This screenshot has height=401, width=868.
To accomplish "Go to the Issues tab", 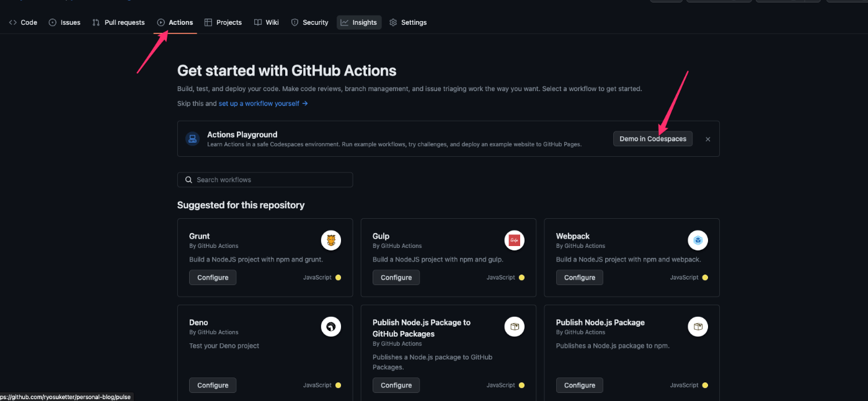I will pyautogui.click(x=64, y=22).
